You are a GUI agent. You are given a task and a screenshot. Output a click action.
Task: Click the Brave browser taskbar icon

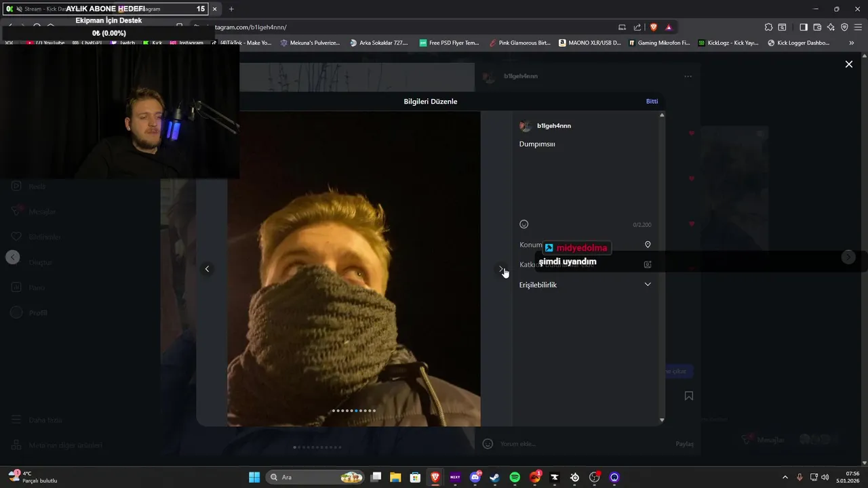[x=435, y=477]
